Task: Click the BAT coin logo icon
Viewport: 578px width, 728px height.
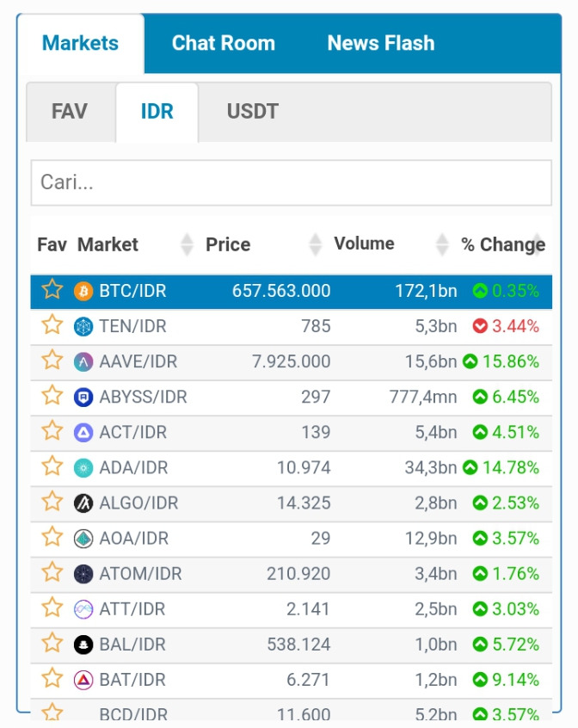Action: [83, 680]
